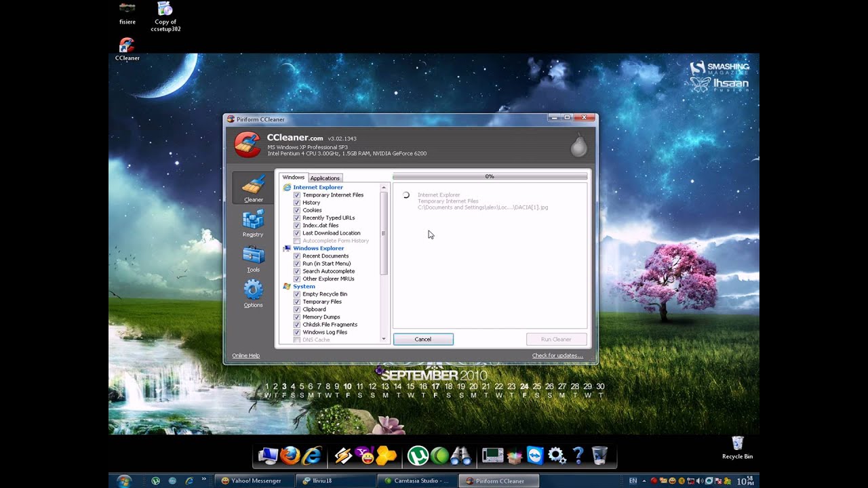868x488 pixels.
Task: Open the Copy of ccsetup302 desktop icon
Action: [x=165, y=17]
